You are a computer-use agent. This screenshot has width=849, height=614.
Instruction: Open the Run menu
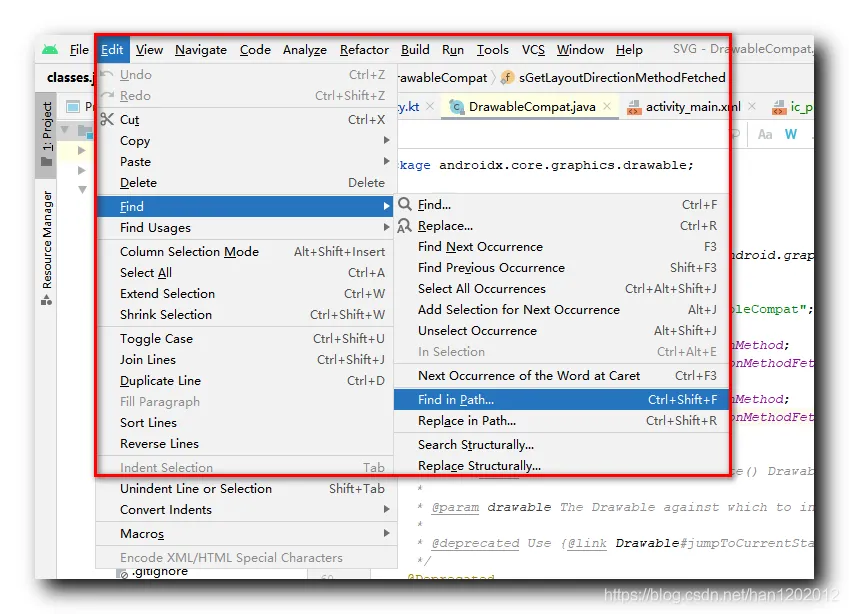pos(453,50)
